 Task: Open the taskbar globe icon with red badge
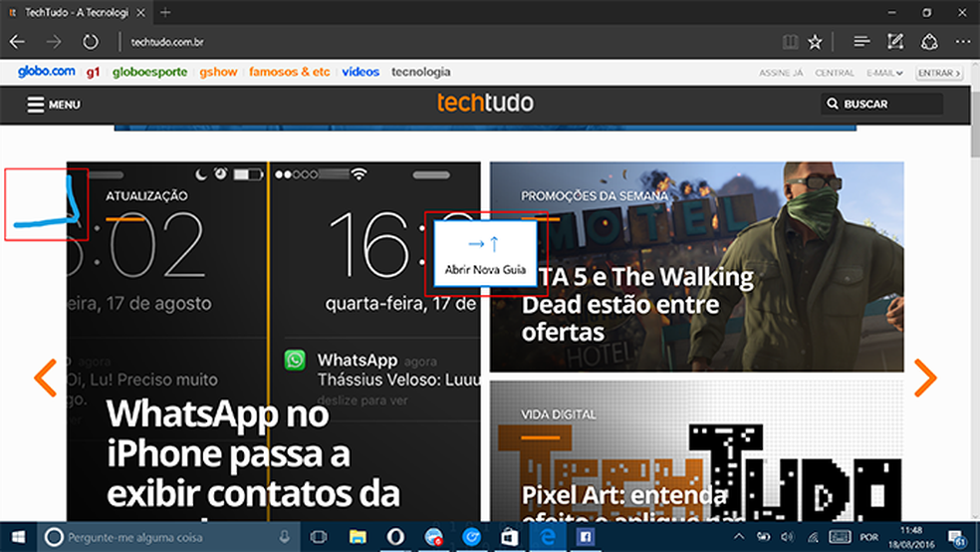coord(434,537)
